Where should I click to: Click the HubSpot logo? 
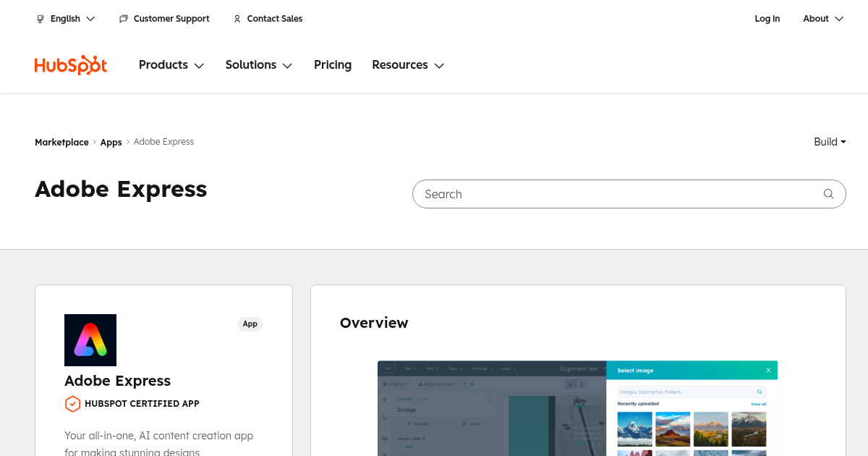[x=71, y=65]
